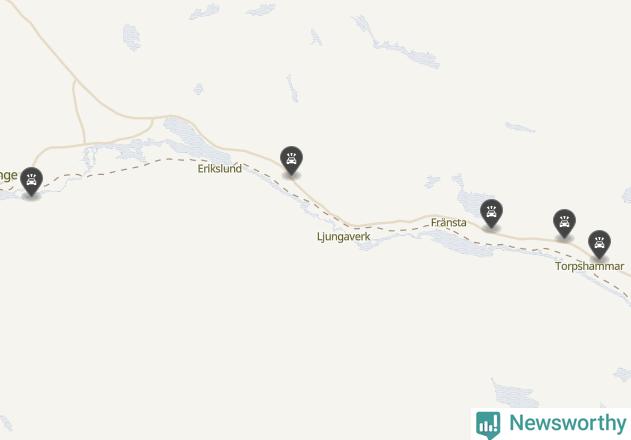Click the accident marker near Ånge
The image size is (631, 440).
coord(31,182)
